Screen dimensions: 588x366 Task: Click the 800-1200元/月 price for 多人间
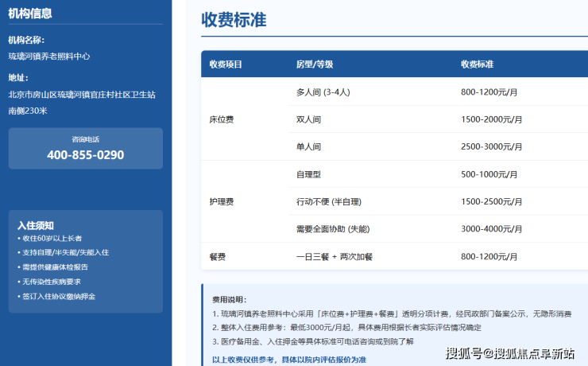pyautogui.click(x=489, y=92)
